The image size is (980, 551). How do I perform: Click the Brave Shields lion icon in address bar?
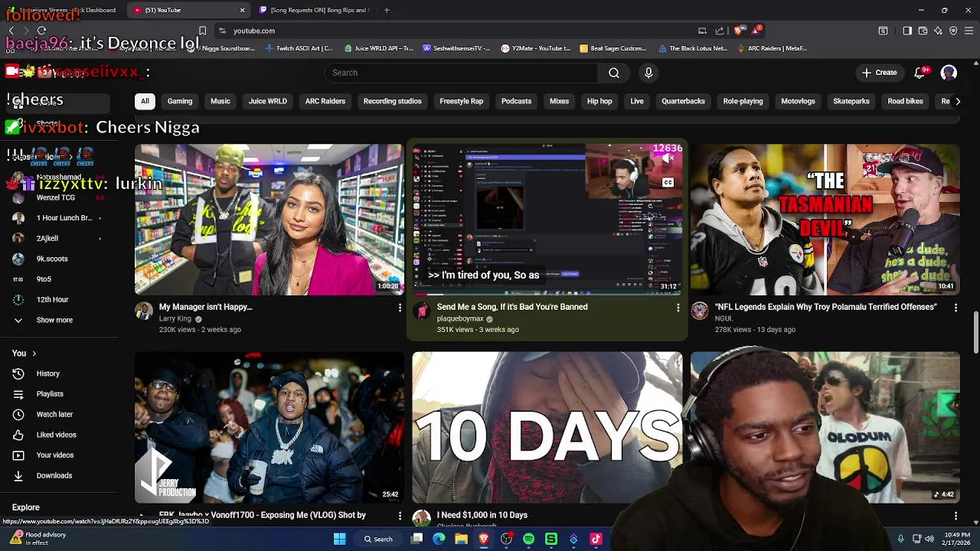coord(738,31)
